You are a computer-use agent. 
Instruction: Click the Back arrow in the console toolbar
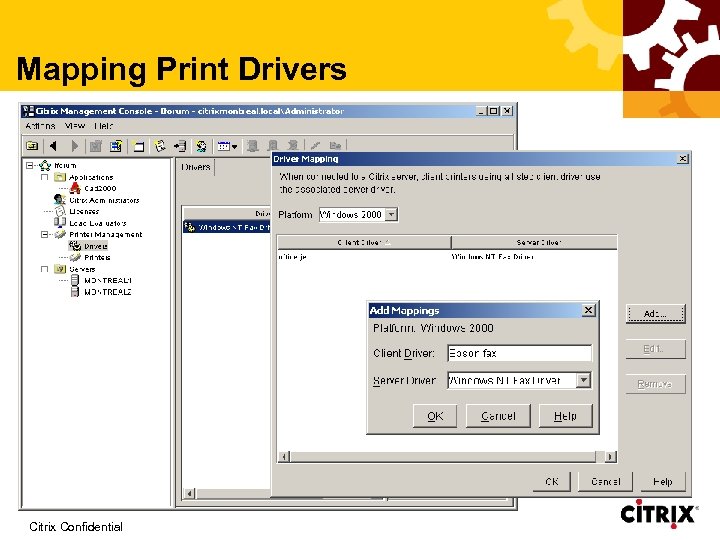[x=53, y=146]
